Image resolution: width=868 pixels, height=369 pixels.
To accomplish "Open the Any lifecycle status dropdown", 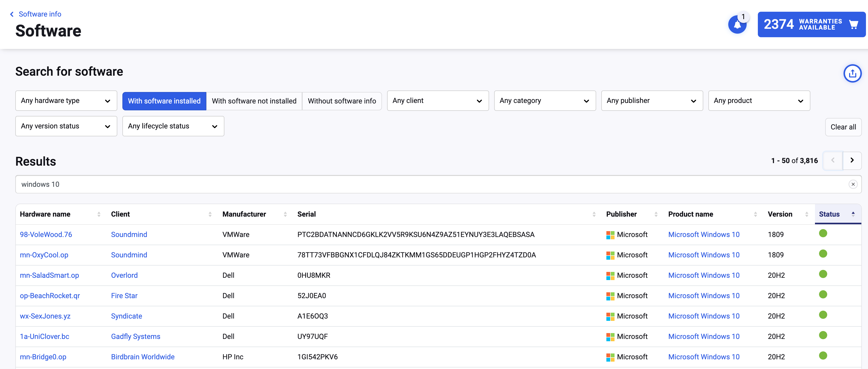I will [173, 126].
